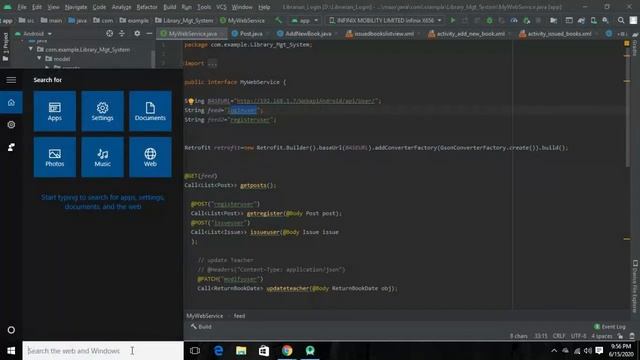This screenshot has width=640, height=360.
Task: Open the Web search category tile
Action: (x=150, y=157)
